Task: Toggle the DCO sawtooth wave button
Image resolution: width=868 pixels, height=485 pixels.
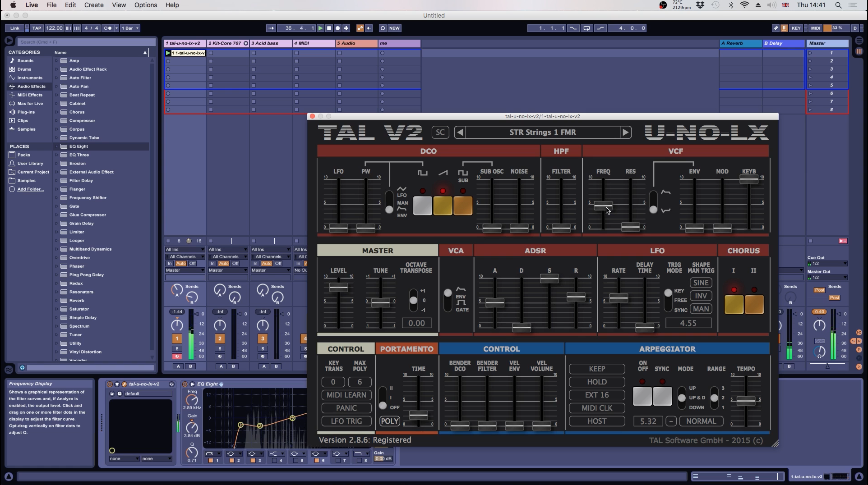Action: [x=443, y=206]
